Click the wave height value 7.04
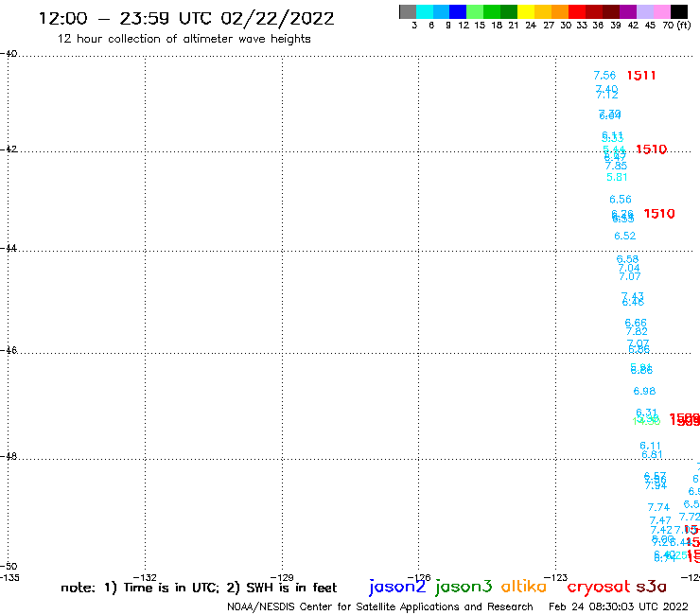 coord(629,268)
